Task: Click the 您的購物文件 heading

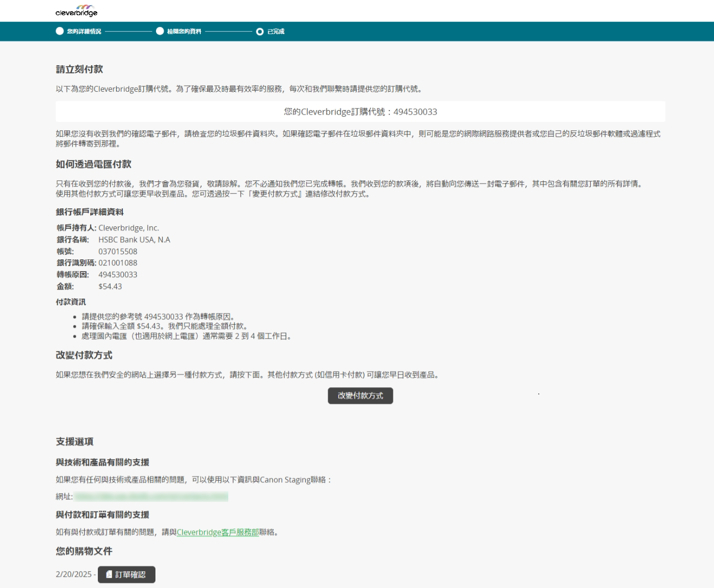Action: (x=84, y=551)
